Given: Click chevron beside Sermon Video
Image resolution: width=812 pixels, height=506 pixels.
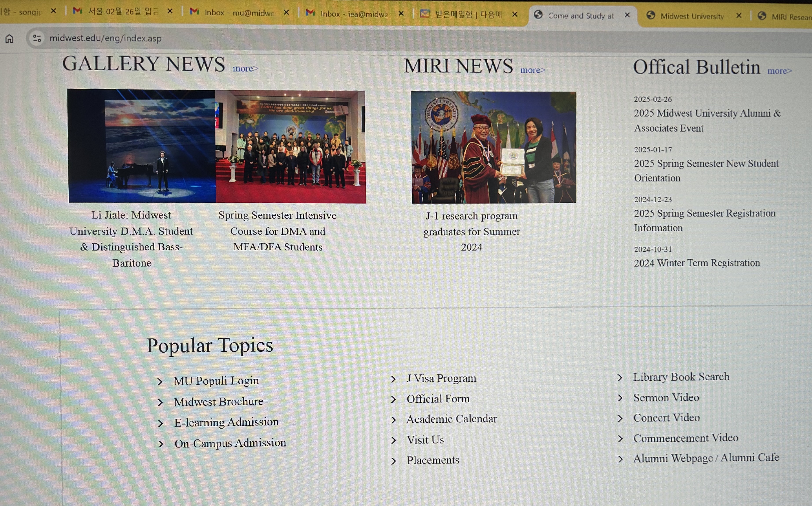Looking at the screenshot, I should coord(620,398).
